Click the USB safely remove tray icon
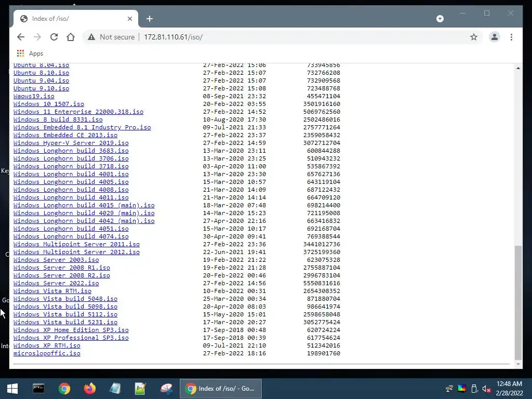The image size is (532, 399). (x=474, y=389)
